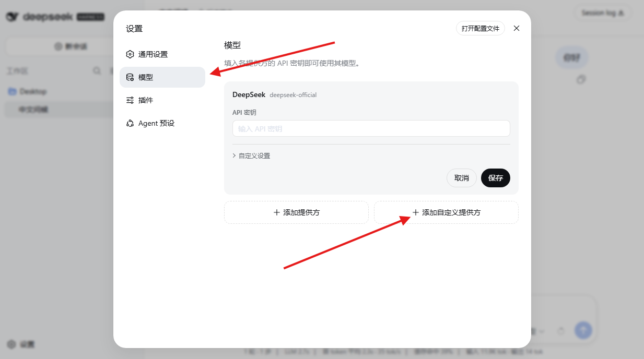Click the database icon beside 模型
Viewport: 644px width, 359px height.
(x=130, y=77)
